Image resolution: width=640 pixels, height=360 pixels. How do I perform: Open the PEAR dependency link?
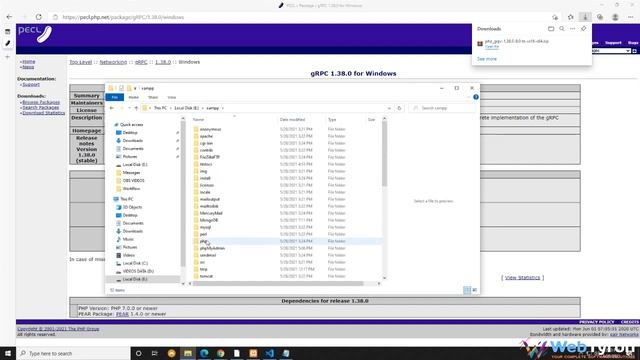click(122, 314)
